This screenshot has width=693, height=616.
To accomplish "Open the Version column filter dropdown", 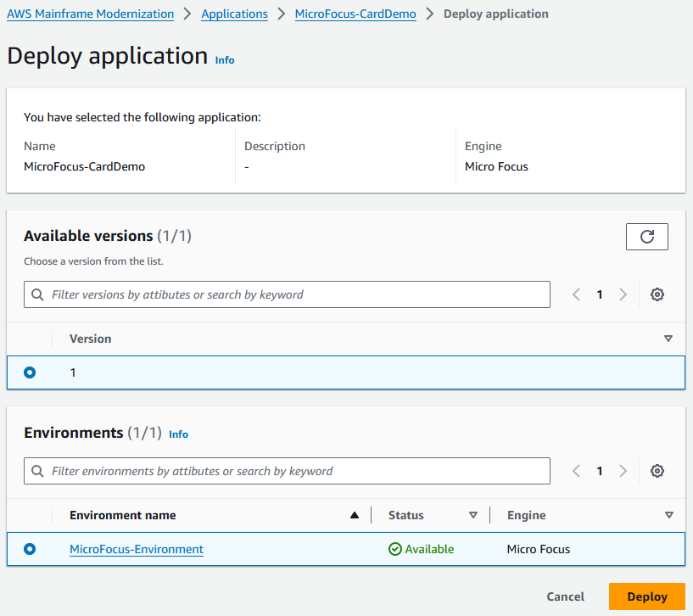I will (668, 339).
